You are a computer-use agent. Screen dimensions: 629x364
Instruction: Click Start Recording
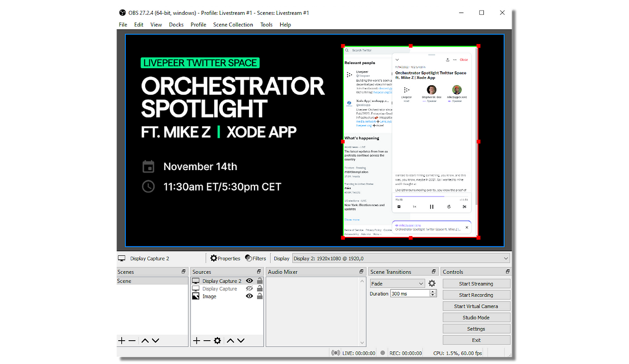click(476, 295)
